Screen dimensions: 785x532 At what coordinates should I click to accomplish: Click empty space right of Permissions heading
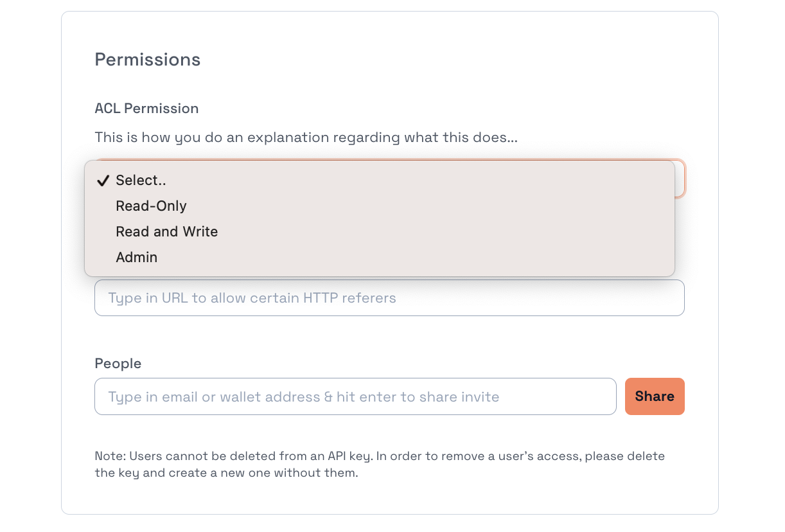(x=450, y=60)
